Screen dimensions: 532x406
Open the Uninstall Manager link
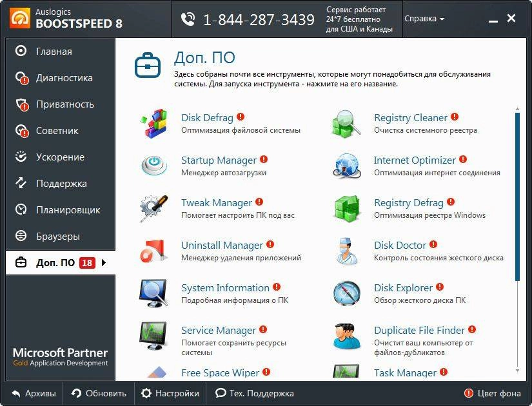222,246
